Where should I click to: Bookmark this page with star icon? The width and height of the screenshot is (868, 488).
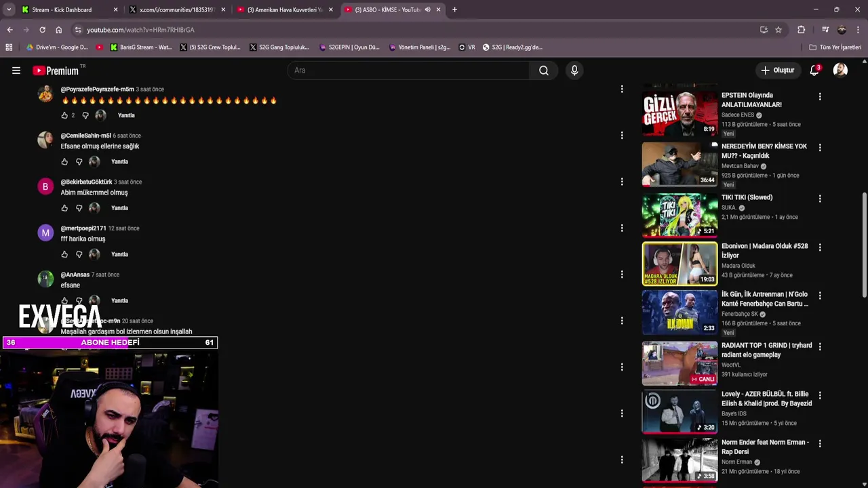pos(778,30)
